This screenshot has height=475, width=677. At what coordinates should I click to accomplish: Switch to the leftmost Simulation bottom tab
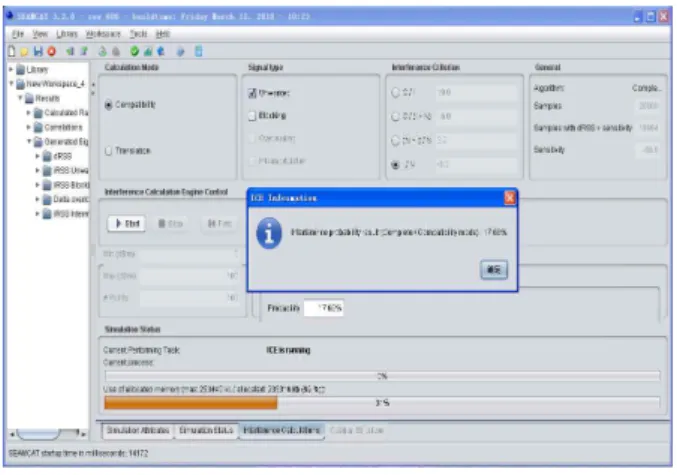click(x=138, y=431)
